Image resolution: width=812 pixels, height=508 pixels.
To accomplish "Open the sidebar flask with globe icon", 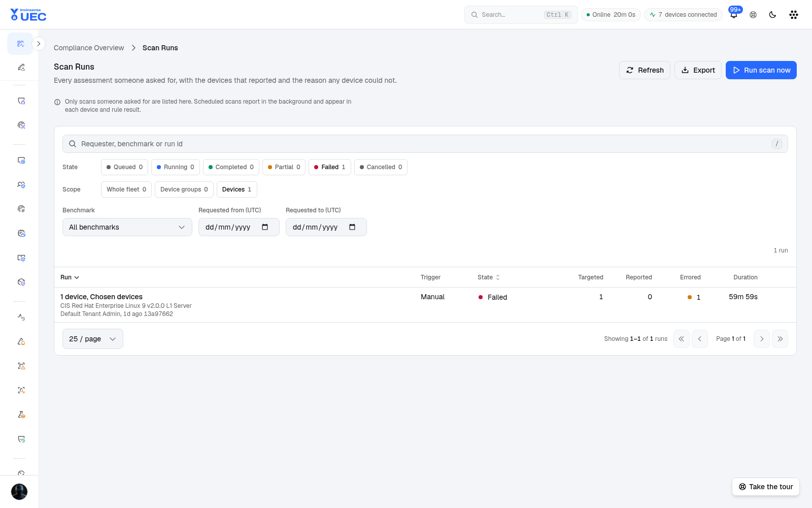I will tap(21, 415).
